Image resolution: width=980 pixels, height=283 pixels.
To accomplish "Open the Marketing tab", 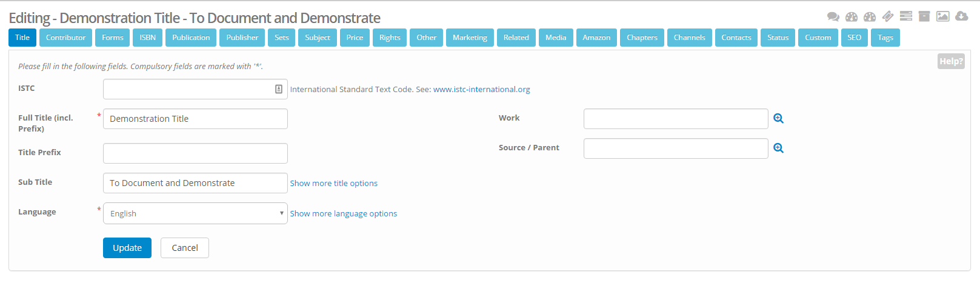I will pos(470,38).
